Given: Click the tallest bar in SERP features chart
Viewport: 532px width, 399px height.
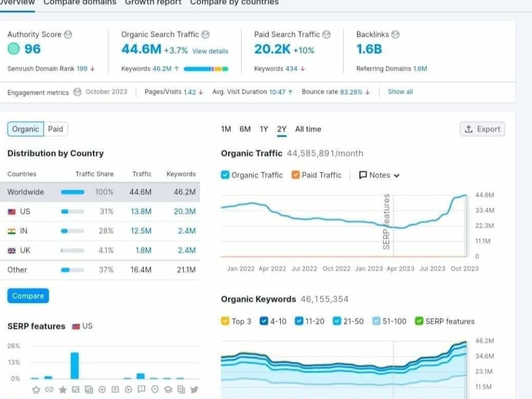Looking at the screenshot, I should click(x=74, y=366).
